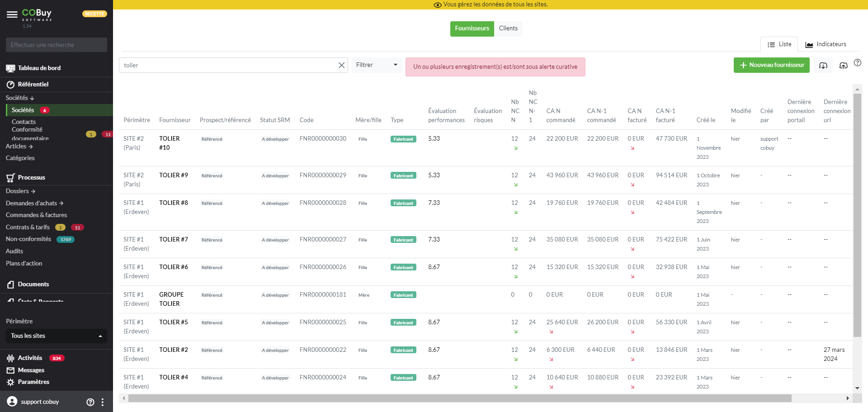The width and height of the screenshot is (868, 412).
Task: Expand the 'Tous les sites' perimeter dropdown
Action: pyautogui.click(x=57, y=336)
